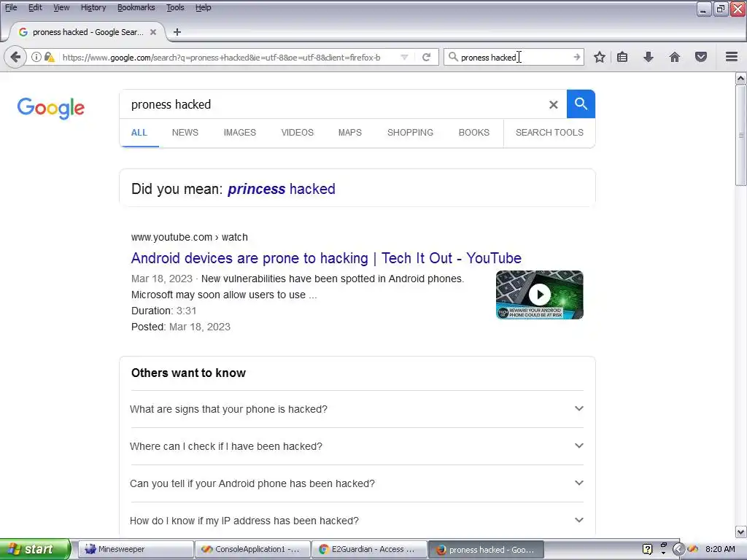Open the downloads arrow icon

point(649,57)
